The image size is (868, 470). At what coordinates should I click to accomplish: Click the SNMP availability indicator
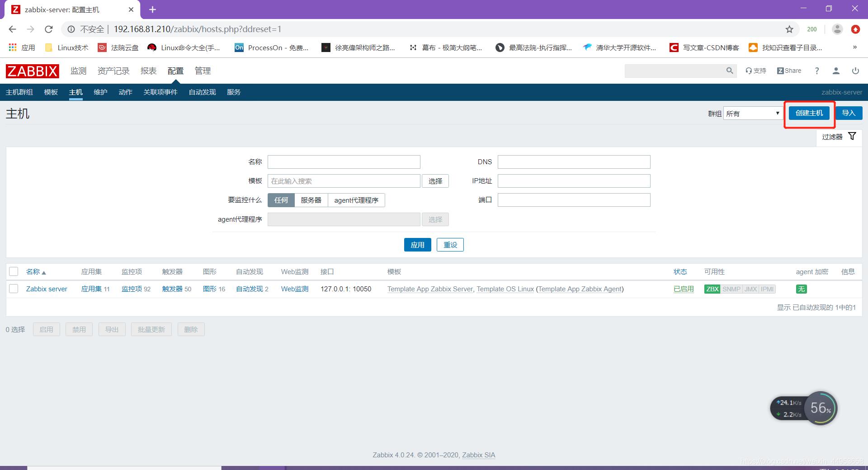(x=731, y=289)
